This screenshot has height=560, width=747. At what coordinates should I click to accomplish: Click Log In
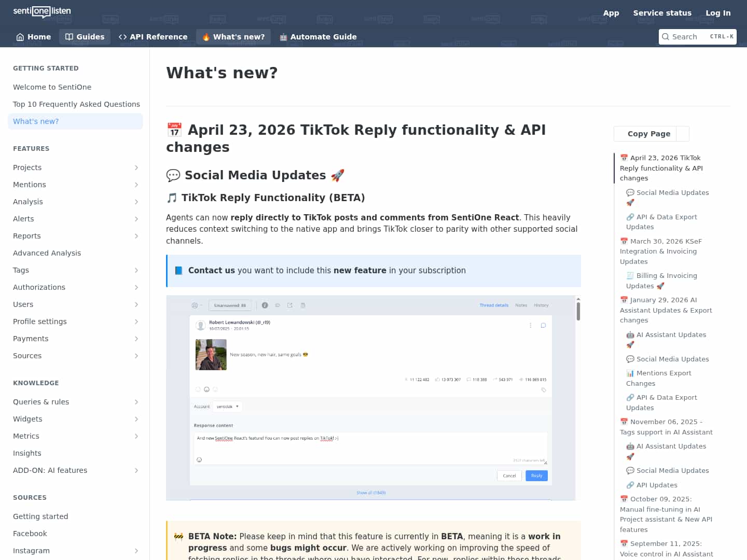click(718, 13)
